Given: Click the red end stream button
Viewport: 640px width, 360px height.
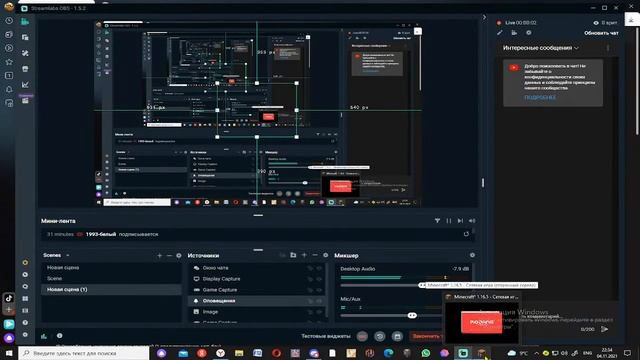Looking at the screenshot, I should [x=426, y=336].
